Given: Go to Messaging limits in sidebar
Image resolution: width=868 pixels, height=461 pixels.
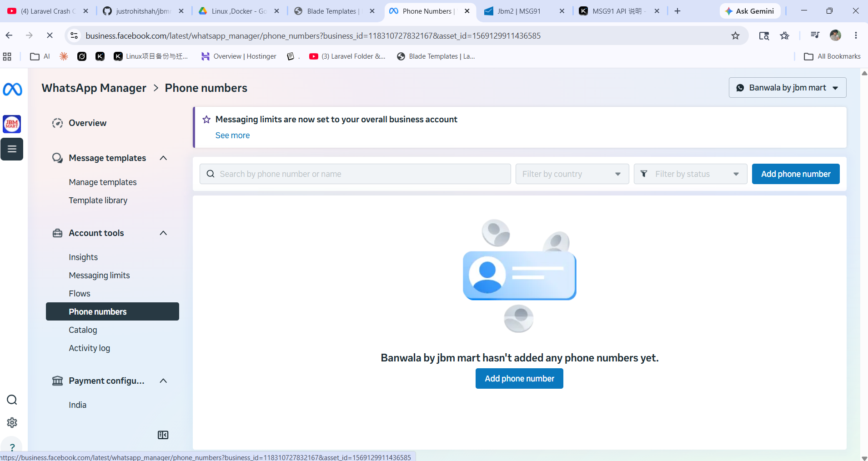Looking at the screenshot, I should coord(99,276).
